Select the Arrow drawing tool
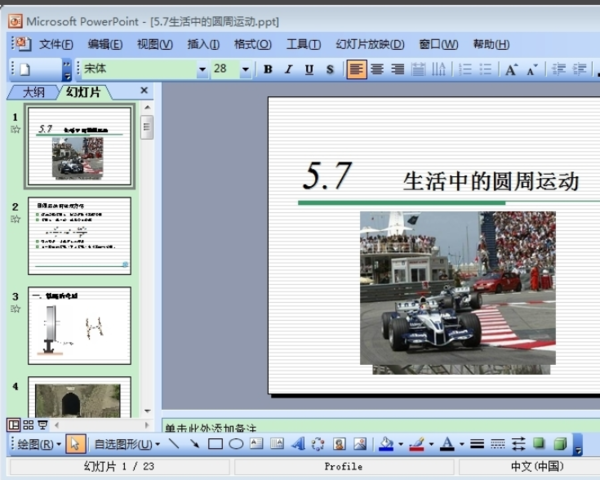The height and width of the screenshot is (480, 600). 194,444
